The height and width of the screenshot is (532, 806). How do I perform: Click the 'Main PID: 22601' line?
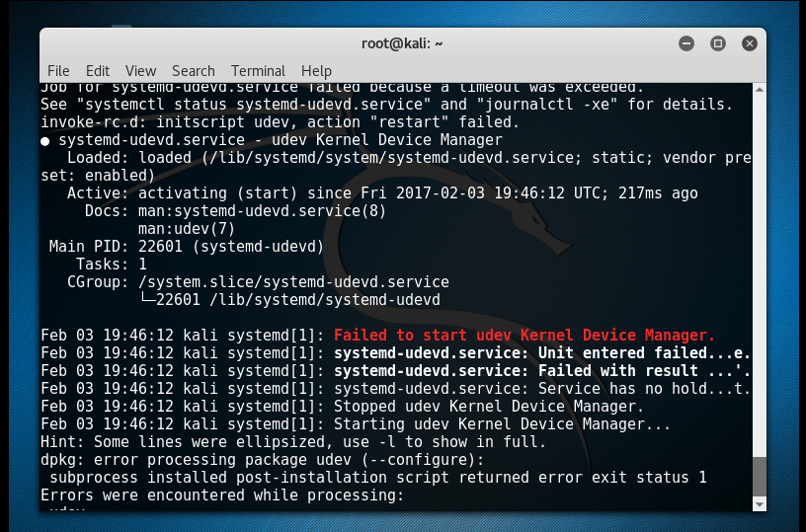[x=187, y=247]
